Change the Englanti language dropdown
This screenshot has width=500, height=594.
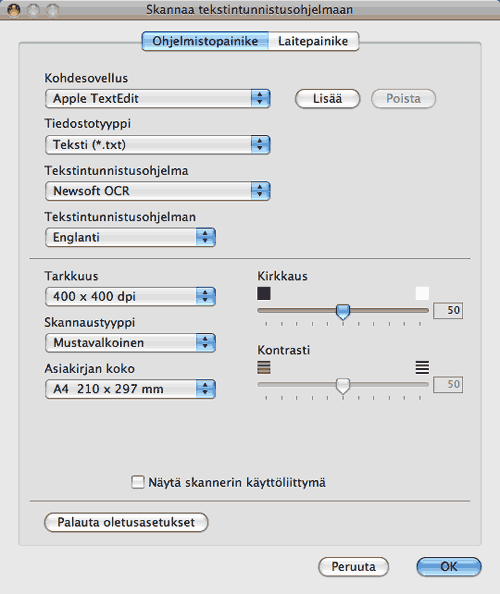(130, 237)
